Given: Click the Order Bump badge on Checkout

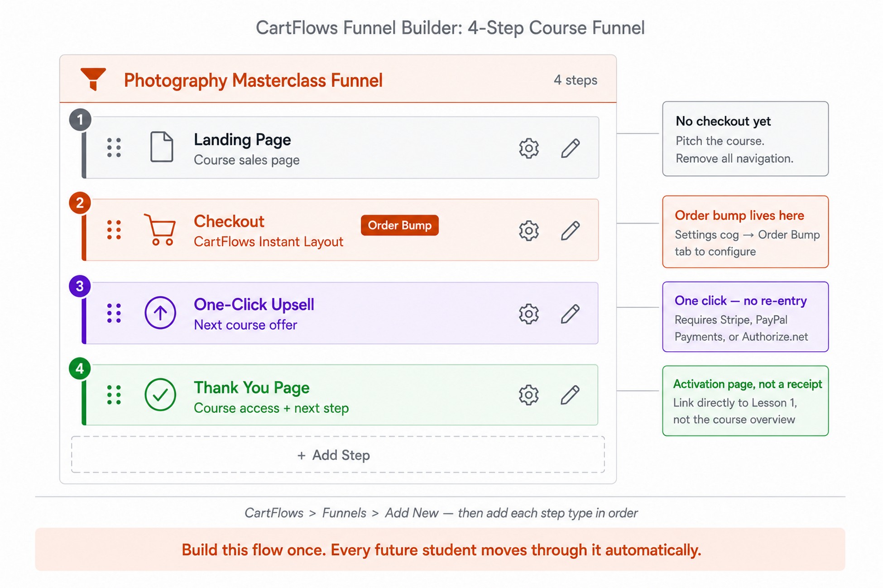Looking at the screenshot, I should (399, 225).
